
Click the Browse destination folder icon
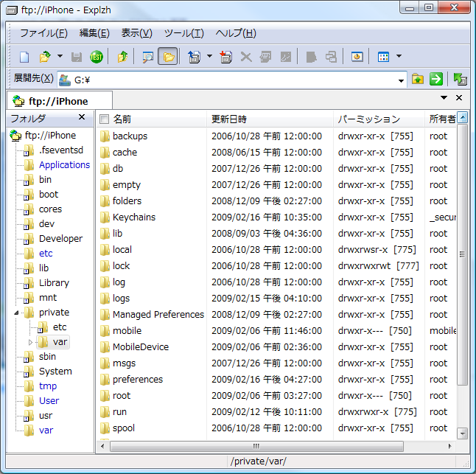418,80
